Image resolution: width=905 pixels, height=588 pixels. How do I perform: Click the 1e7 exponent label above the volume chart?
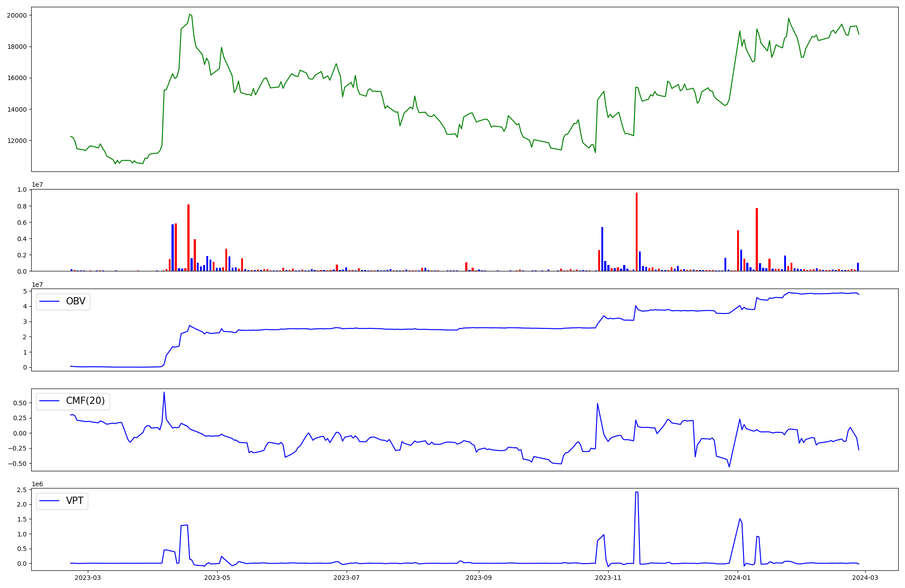(x=37, y=185)
